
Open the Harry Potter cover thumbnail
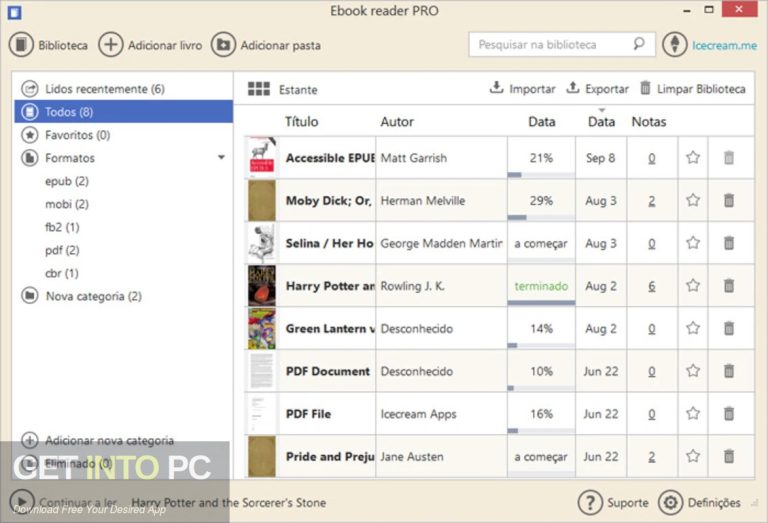point(262,285)
